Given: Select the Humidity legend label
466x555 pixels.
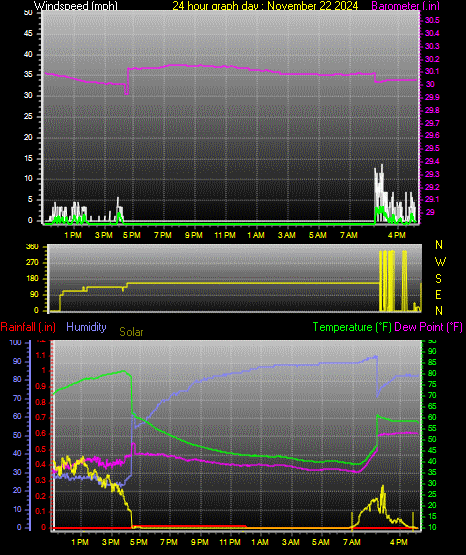Looking at the screenshot, I should click(86, 327).
